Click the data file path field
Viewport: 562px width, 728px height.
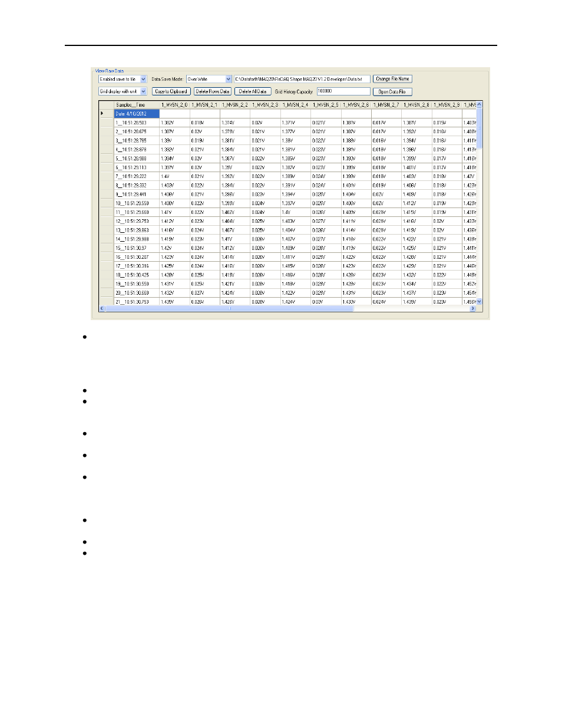click(x=302, y=79)
